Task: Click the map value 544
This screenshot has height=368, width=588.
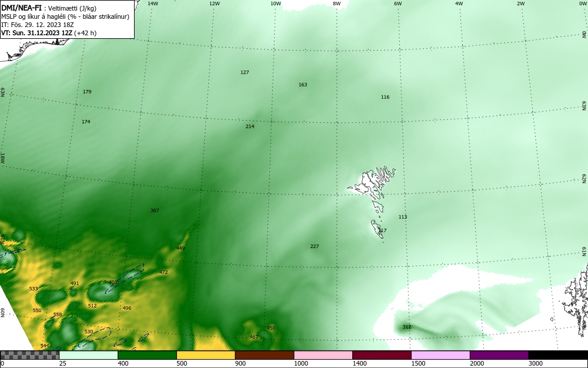Action: pos(45,346)
